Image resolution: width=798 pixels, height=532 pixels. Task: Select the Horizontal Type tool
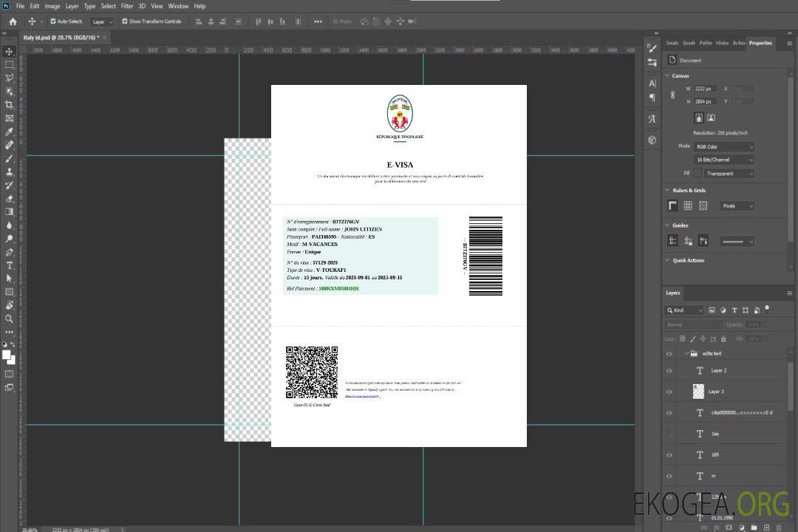9,265
